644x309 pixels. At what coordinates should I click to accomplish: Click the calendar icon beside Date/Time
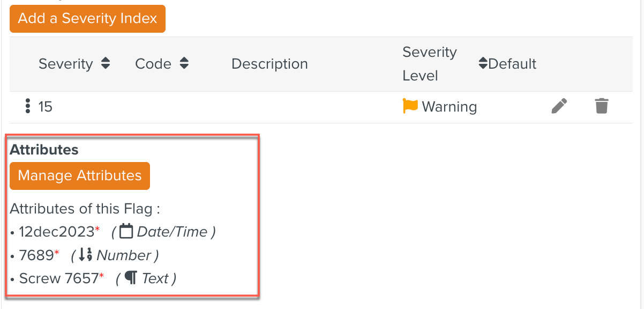[126, 232]
